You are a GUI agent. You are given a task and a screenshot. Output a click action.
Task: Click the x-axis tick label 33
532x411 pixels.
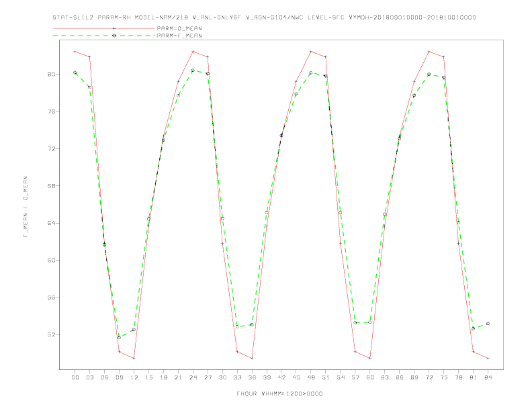[x=237, y=377]
